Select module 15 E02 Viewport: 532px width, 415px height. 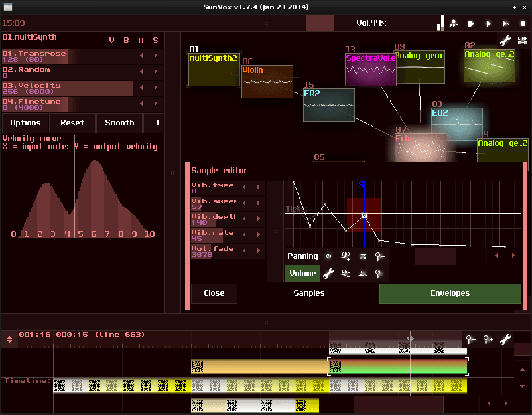click(x=329, y=105)
